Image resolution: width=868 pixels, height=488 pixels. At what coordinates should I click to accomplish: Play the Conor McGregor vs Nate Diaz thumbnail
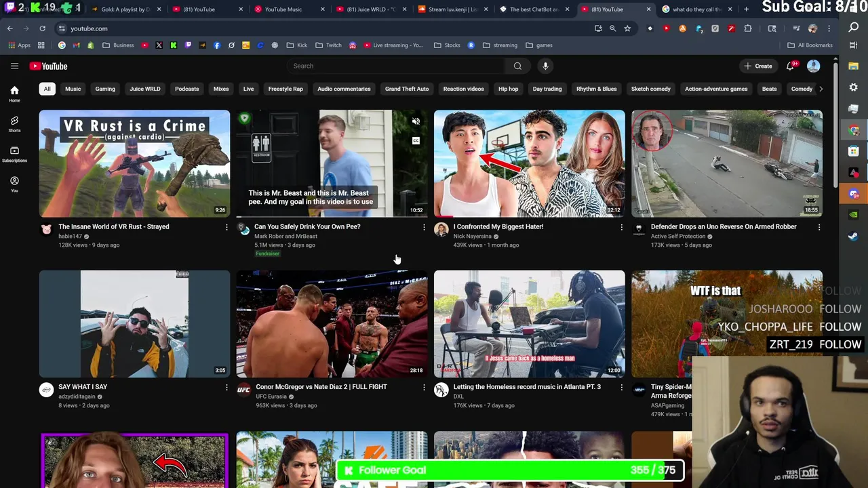(x=332, y=323)
